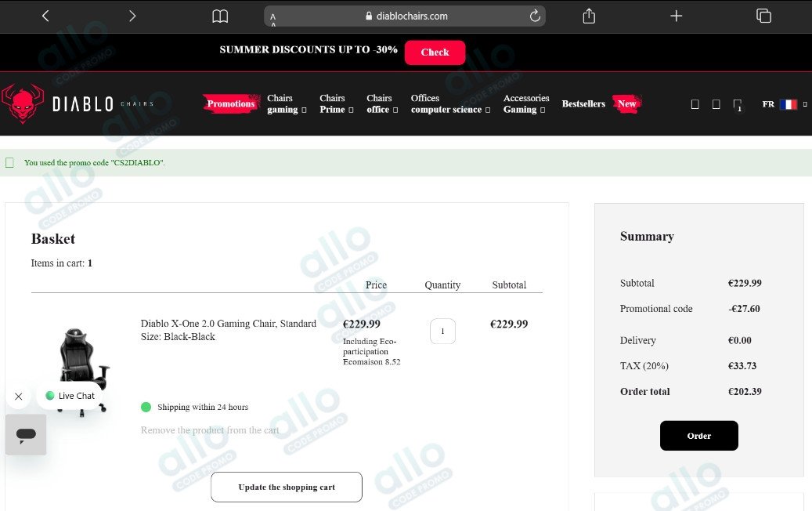Click the Summary heading
This screenshot has height=511, width=812.
click(x=647, y=237)
